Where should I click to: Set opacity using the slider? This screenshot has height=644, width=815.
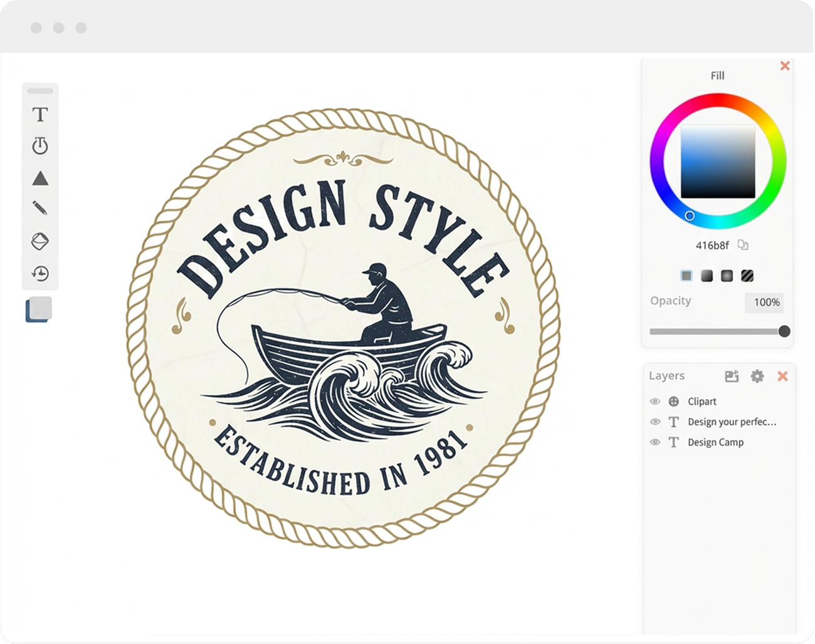coord(786,330)
